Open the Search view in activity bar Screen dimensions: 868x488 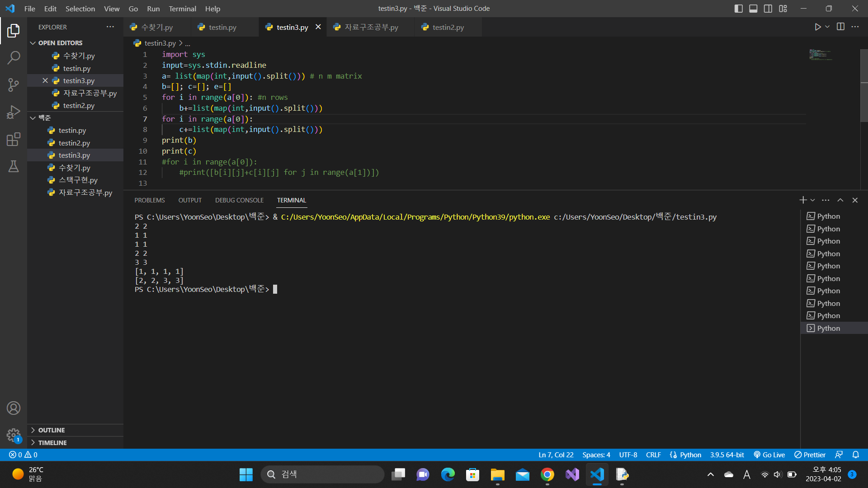point(14,57)
